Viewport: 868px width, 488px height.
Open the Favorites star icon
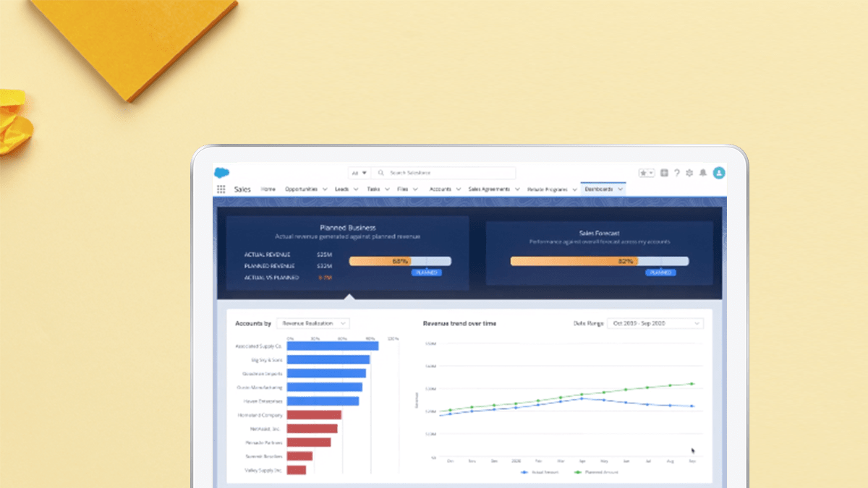tap(644, 173)
